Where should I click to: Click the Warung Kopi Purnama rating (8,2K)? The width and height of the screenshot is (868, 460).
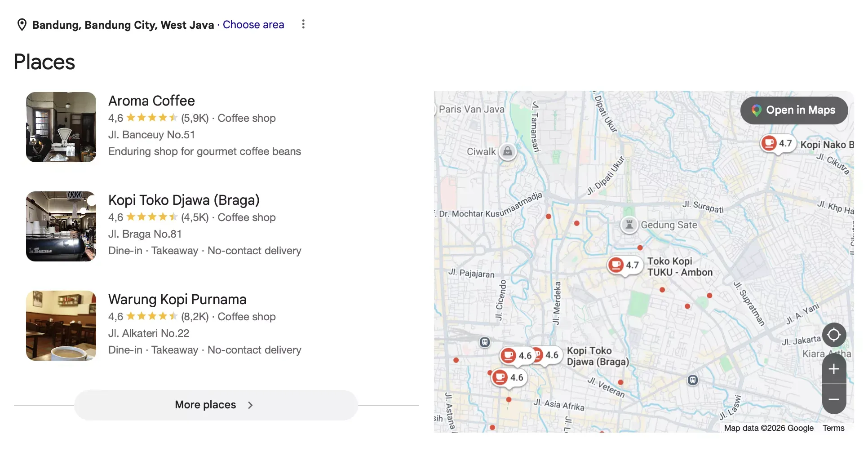[x=159, y=317]
